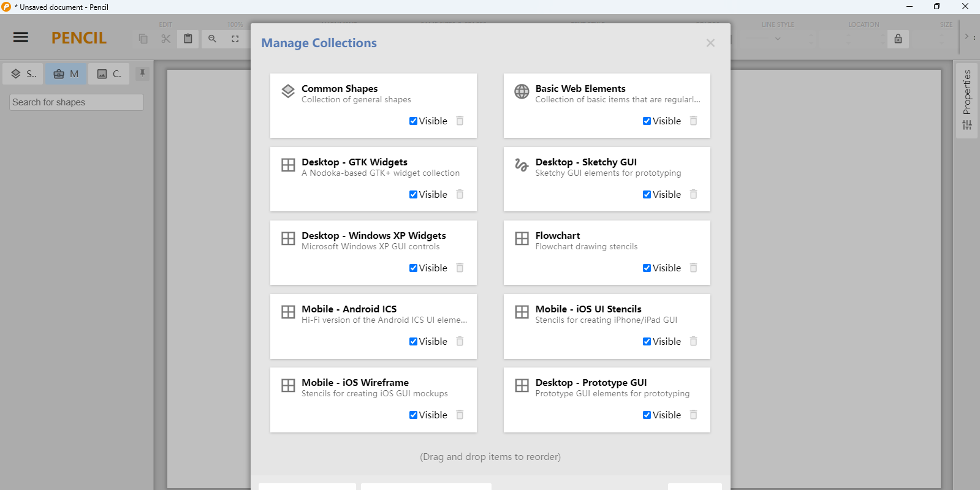Click the cut scissors toolbar icon
Image resolution: width=980 pixels, height=490 pixels.
click(165, 39)
